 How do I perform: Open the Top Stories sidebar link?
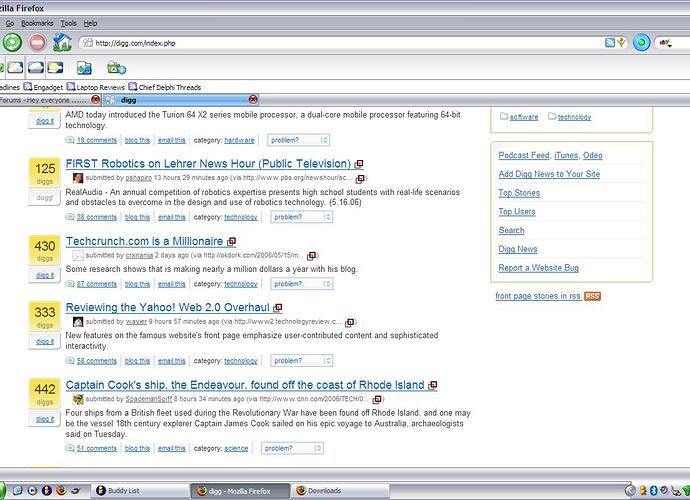click(x=519, y=193)
